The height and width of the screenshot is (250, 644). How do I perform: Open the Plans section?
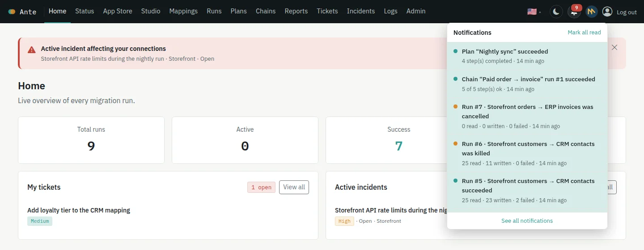pos(239,11)
